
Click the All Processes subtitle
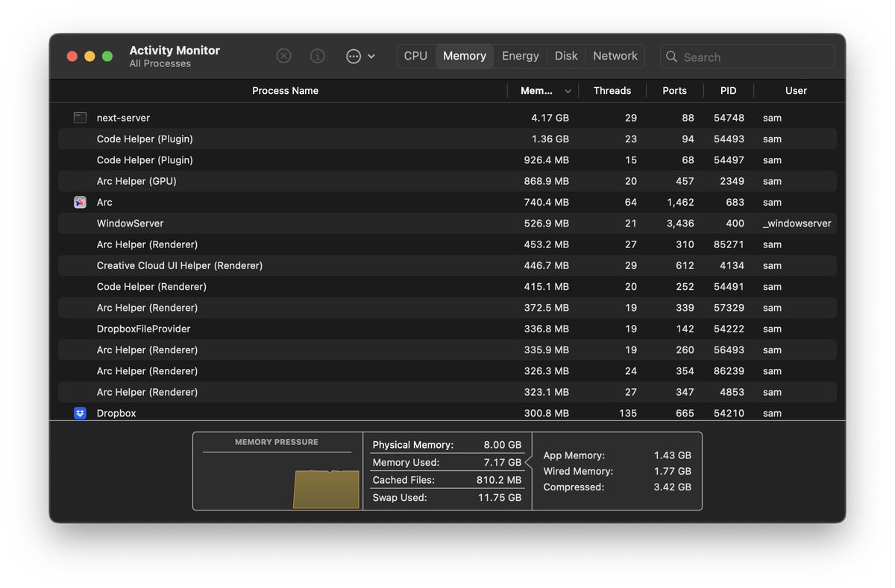(160, 64)
